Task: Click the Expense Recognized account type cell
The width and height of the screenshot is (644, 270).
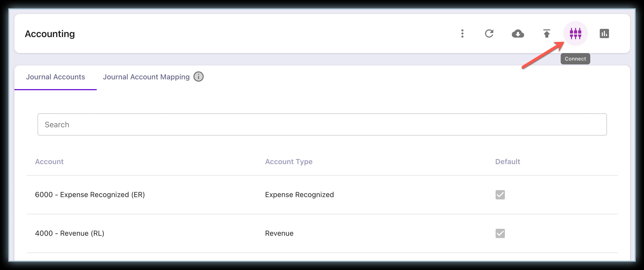Action: pos(299,195)
